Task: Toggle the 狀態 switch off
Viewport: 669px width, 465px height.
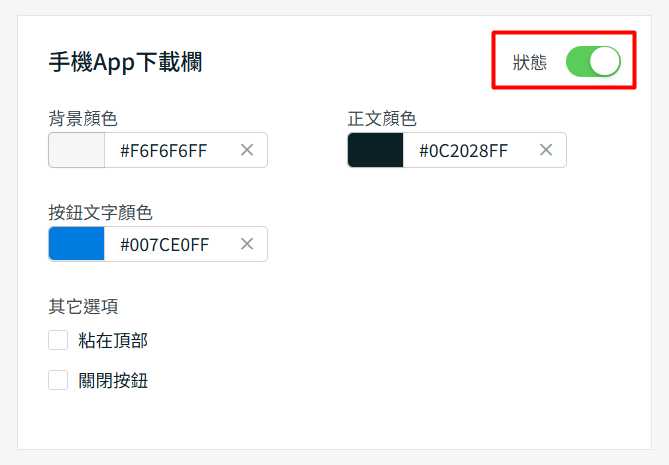Action: (x=593, y=62)
